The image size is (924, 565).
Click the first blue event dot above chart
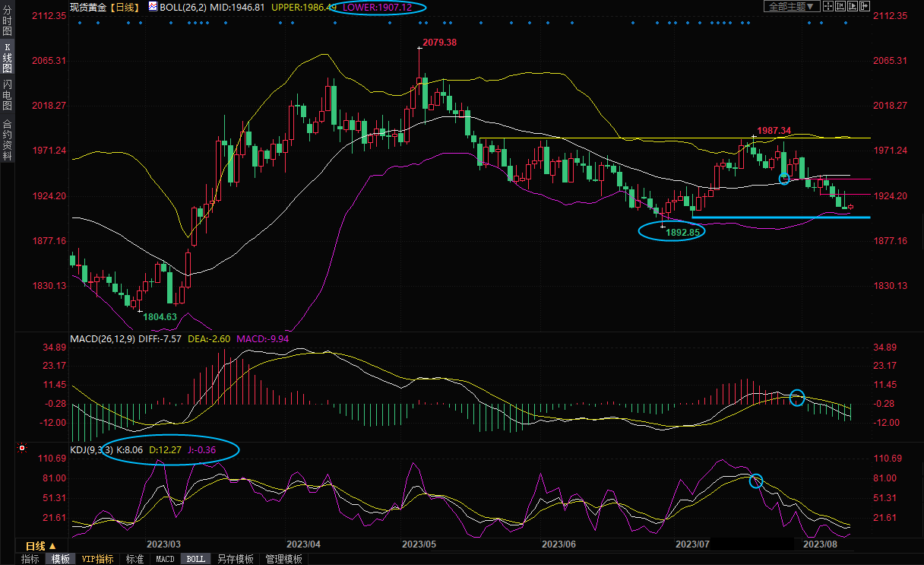pos(80,23)
